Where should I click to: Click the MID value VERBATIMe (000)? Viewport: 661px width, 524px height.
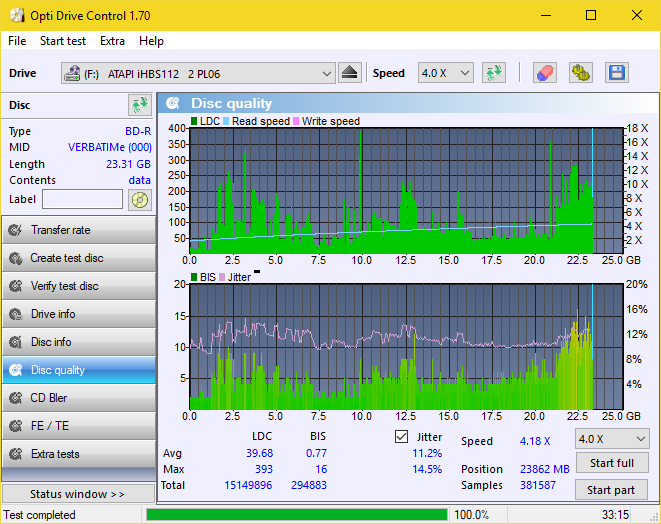pos(110,147)
